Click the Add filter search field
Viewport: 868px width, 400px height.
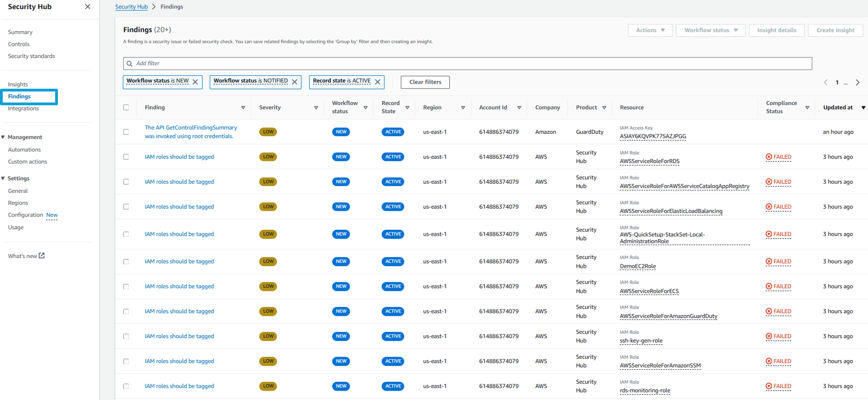pyautogui.click(x=467, y=63)
